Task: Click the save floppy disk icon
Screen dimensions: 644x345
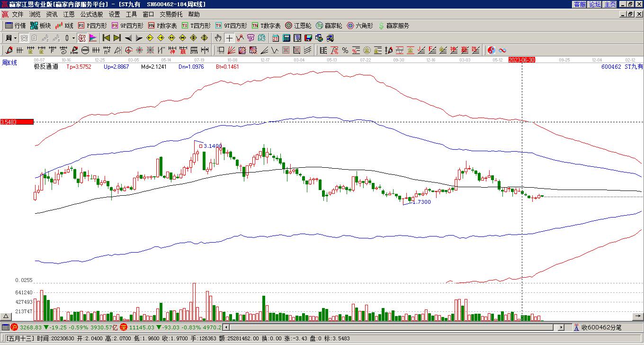Action: tap(308, 38)
